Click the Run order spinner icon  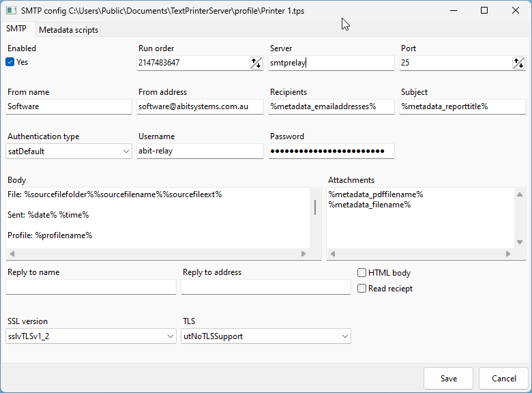256,63
